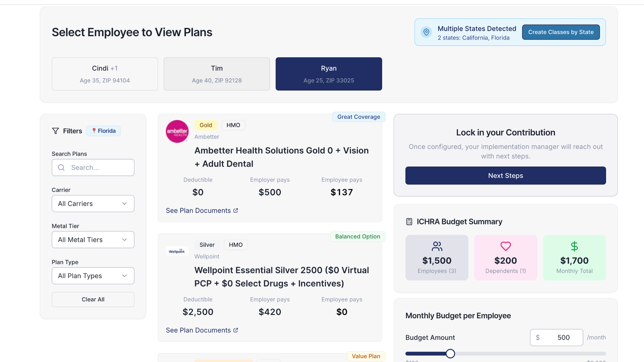644x362 pixels.
Task: Switch to employee Cindi
Action: (105, 74)
